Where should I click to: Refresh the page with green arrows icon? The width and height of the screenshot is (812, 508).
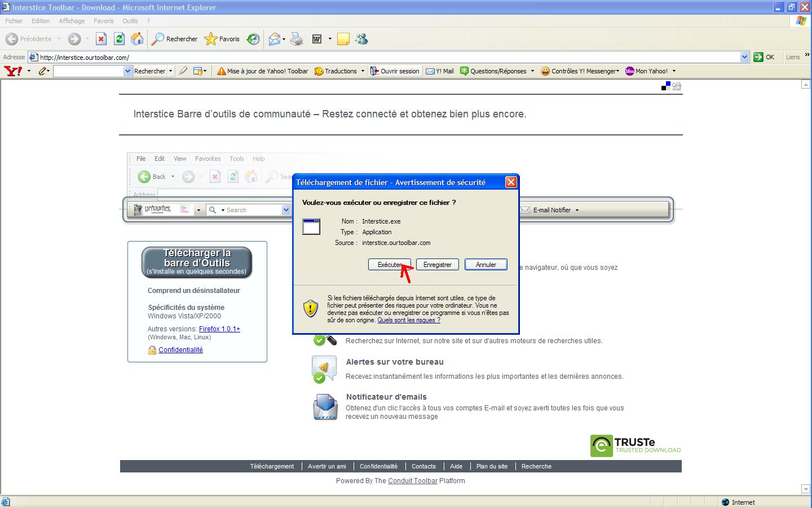(x=119, y=39)
